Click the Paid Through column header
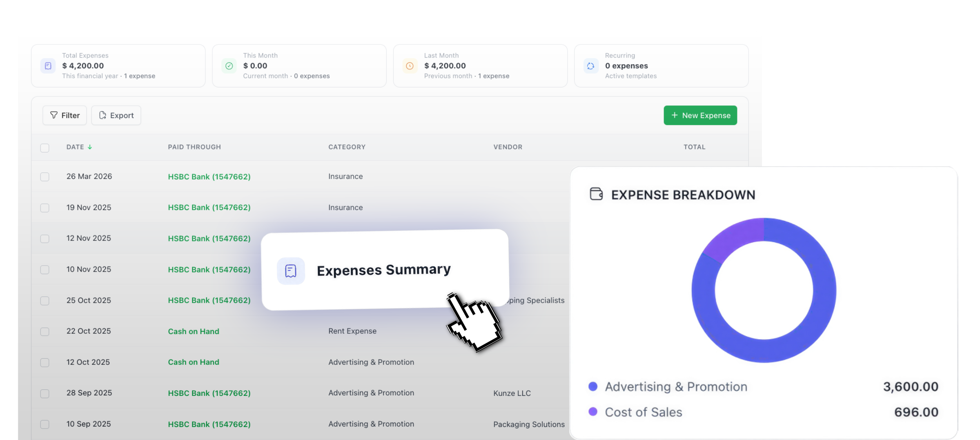980x440 pixels. (194, 147)
